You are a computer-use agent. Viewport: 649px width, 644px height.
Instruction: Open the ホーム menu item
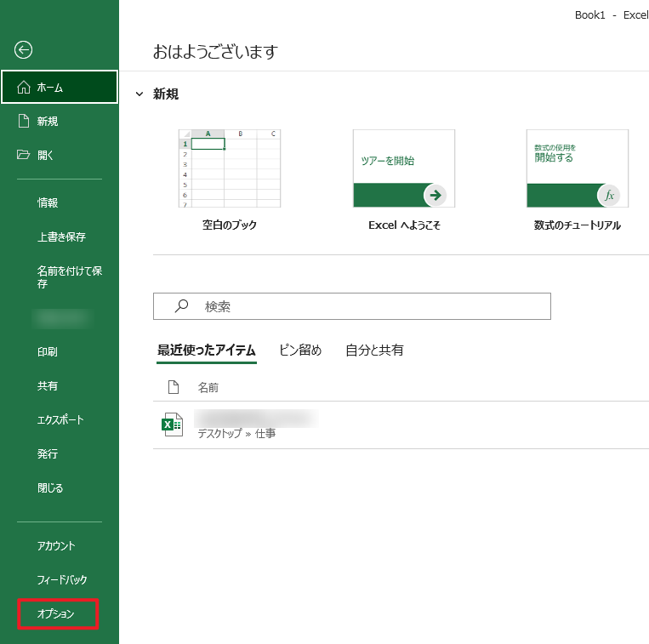pos(60,87)
